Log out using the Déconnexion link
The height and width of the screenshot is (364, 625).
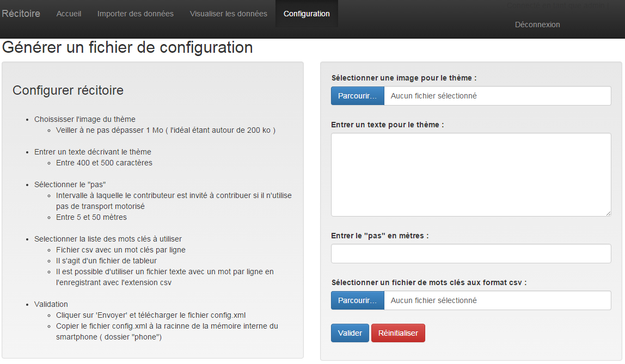click(x=537, y=24)
